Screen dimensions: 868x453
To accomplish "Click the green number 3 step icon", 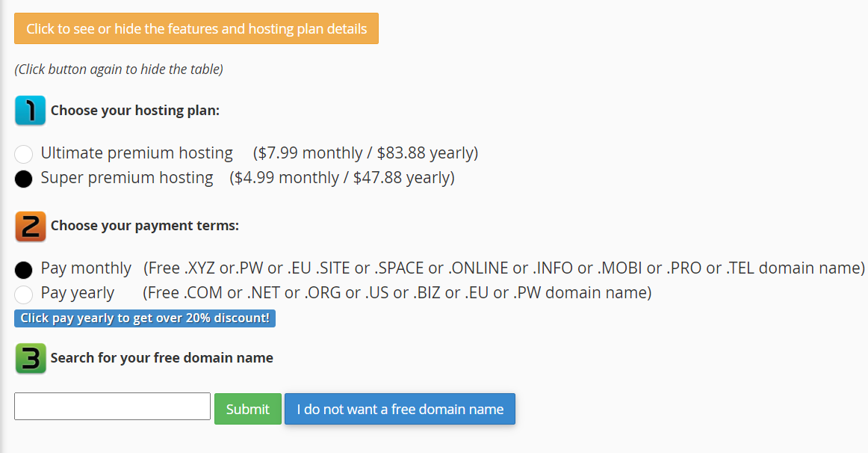I will [x=31, y=358].
